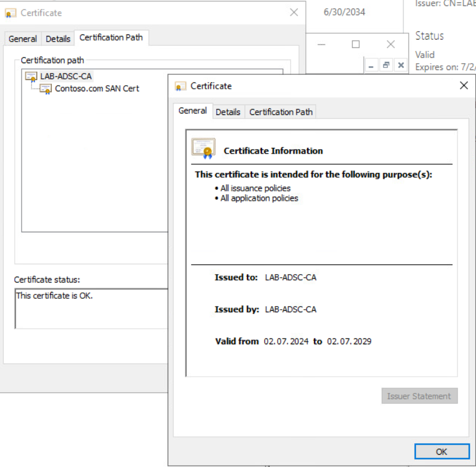Screen dimensions: 476x467
Task: Click valid-from date 02.07.2024
Action: [286, 341]
